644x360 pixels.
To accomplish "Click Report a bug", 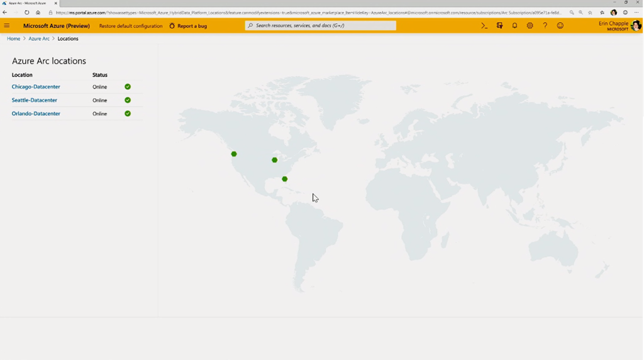I will click(x=187, y=26).
